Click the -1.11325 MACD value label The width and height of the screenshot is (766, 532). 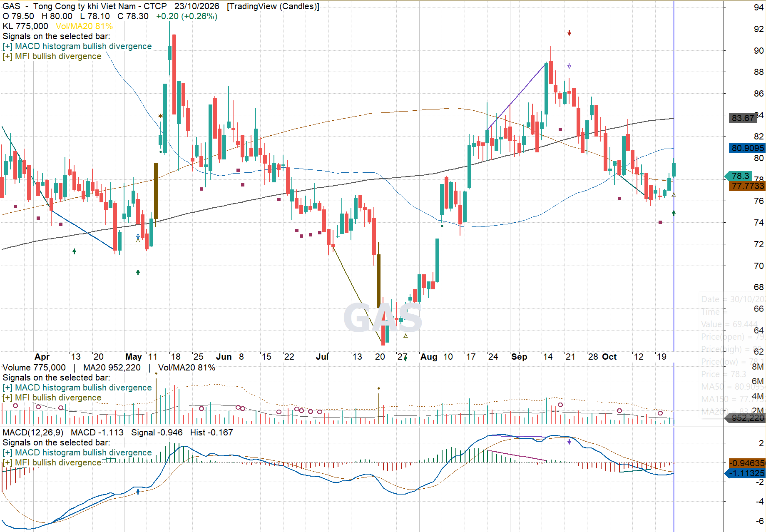tap(746, 473)
